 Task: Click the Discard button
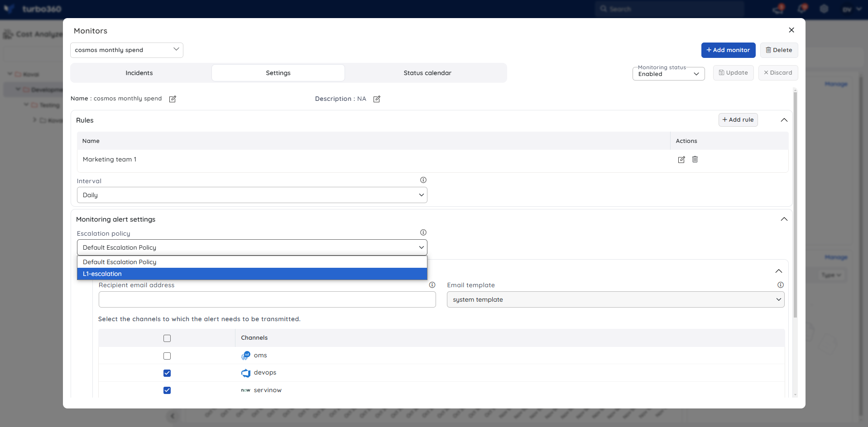778,73
